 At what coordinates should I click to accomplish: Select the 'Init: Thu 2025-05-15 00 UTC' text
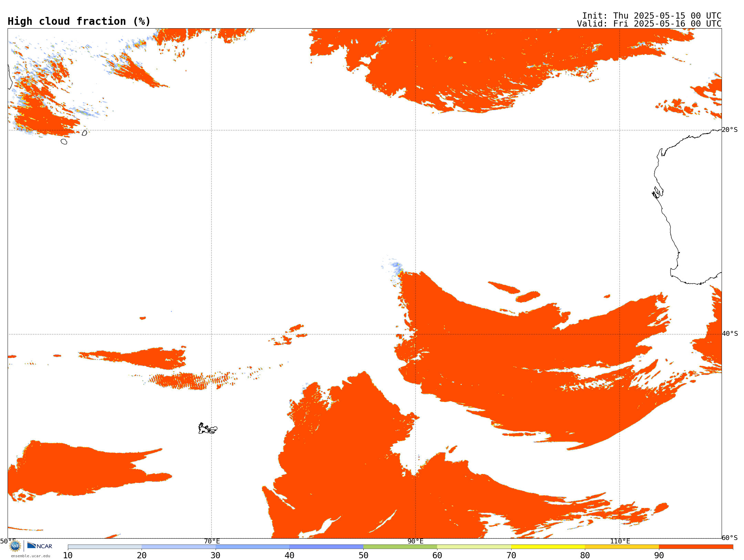coord(652,16)
